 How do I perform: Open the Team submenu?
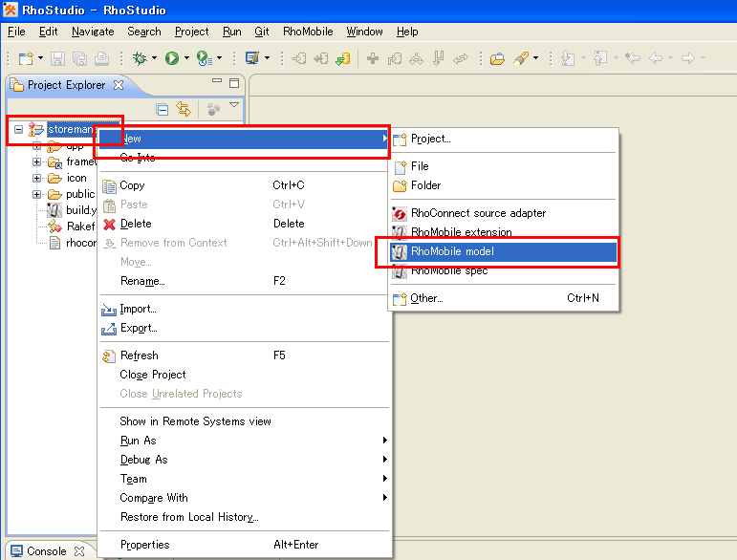245,479
